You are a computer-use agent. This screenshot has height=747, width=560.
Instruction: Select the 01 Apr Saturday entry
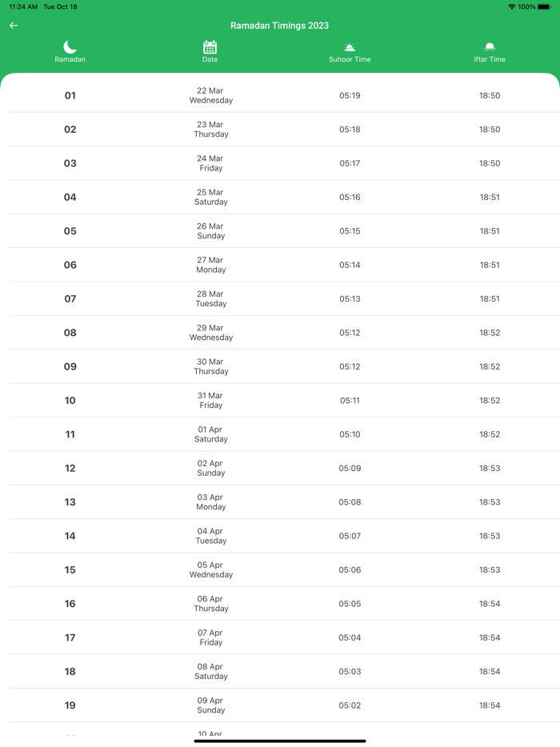click(x=210, y=434)
